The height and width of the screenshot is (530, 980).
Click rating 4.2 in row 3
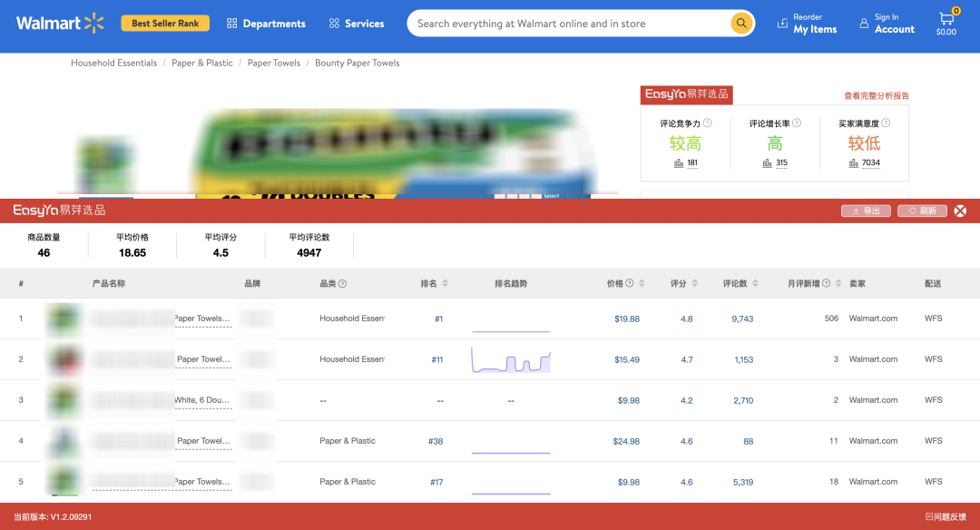point(686,400)
